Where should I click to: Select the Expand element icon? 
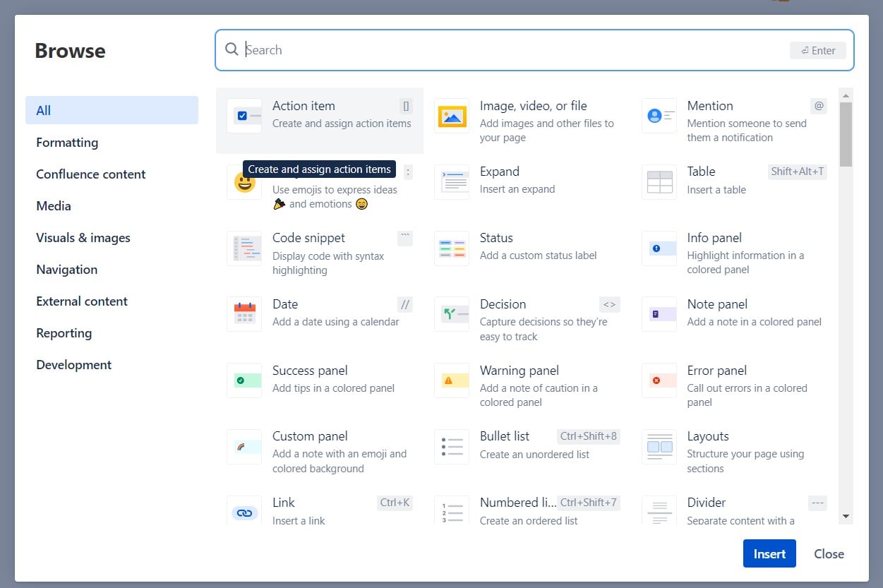pyautogui.click(x=452, y=182)
